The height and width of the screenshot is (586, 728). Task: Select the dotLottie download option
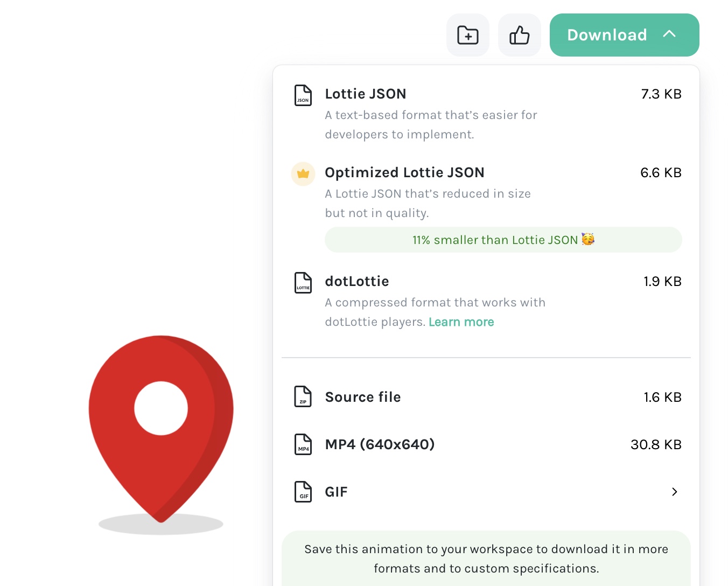click(486, 301)
